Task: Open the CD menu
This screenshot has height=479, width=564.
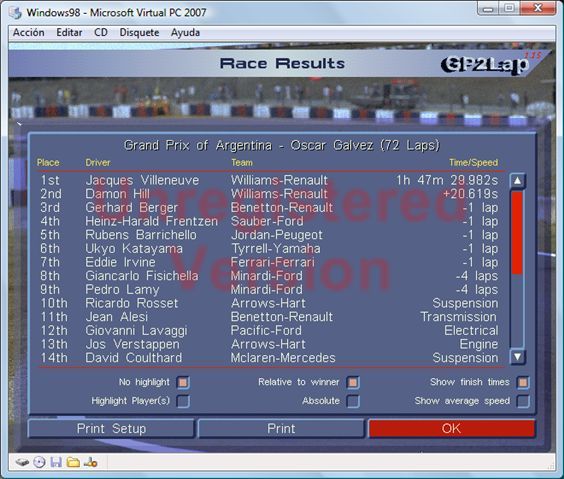Action: (x=101, y=33)
